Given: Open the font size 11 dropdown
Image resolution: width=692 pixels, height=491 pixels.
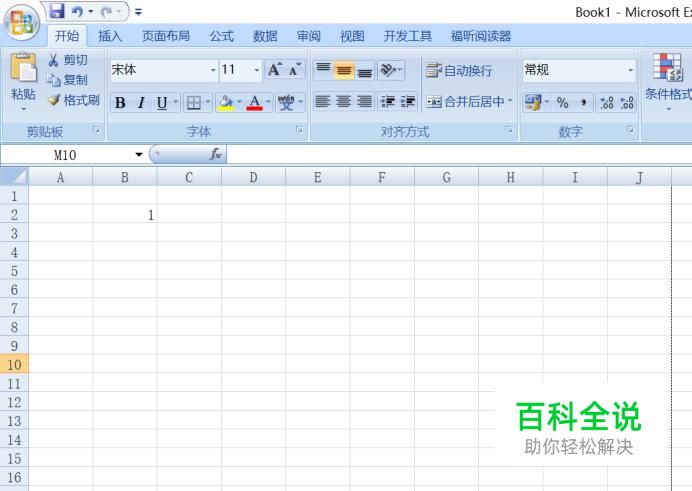Looking at the screenshot, I should [256, 70].
